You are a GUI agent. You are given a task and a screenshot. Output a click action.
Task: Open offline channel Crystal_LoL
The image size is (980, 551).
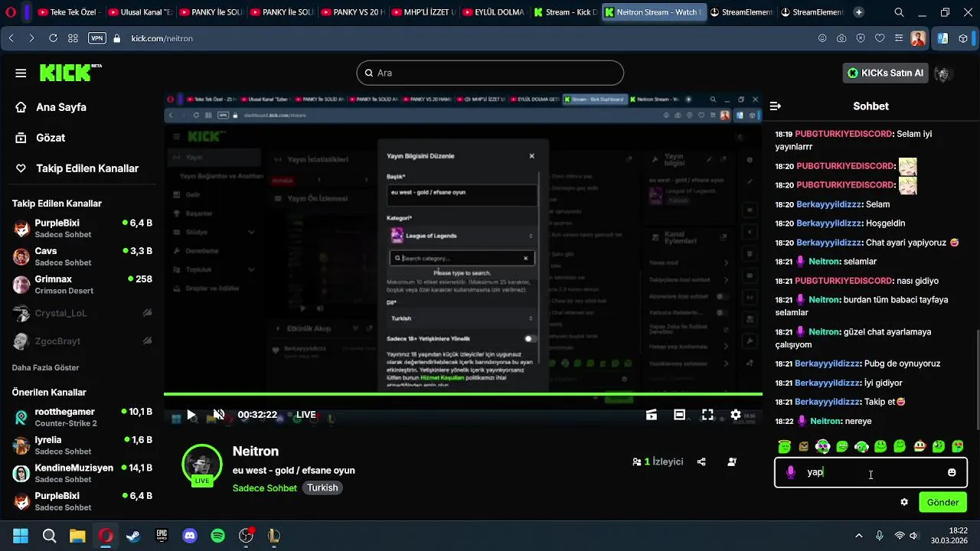point(83,313)
